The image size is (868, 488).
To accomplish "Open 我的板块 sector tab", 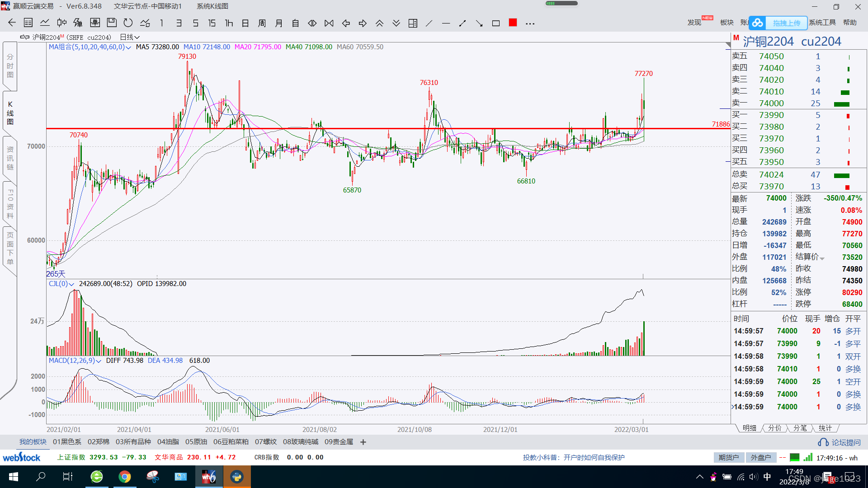I will click(x=33, y=442).
